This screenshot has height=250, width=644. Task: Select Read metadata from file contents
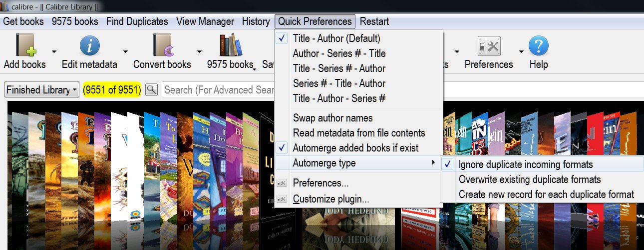pos(358,133)
